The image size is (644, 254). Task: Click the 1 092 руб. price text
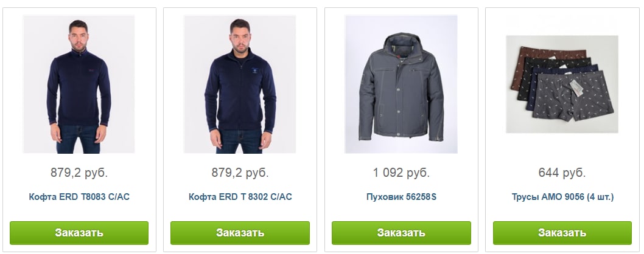[401, 173]
